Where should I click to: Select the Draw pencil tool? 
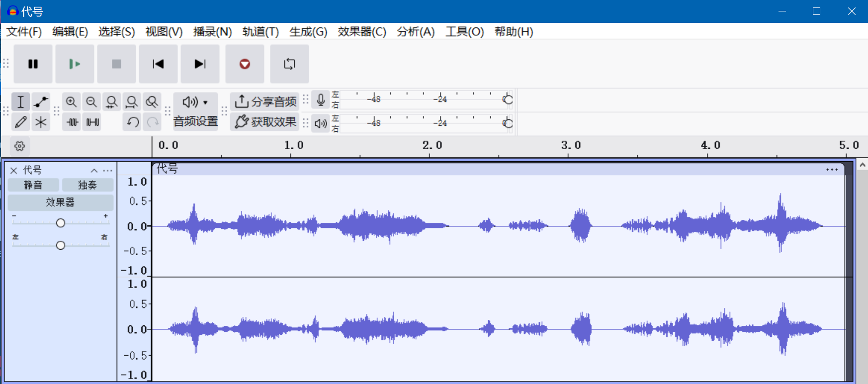[x=20, y=122]
